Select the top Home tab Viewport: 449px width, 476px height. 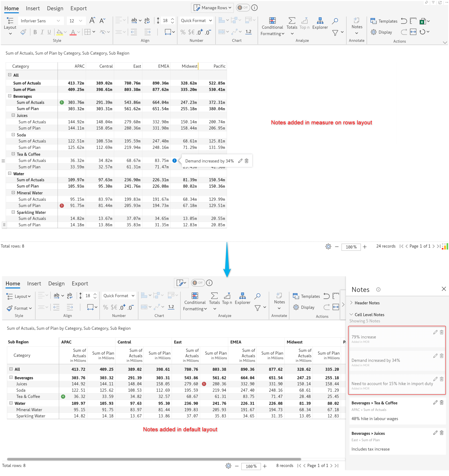[x=11, y=8]
